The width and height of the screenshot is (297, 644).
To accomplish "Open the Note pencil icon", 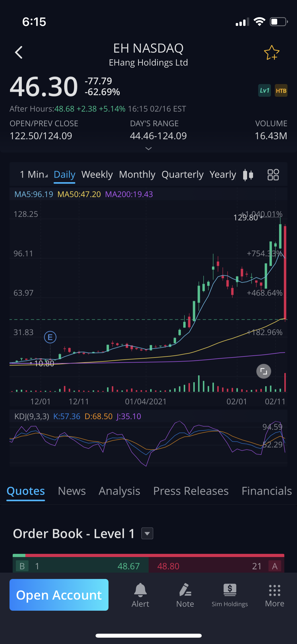I will click(185, 595).
